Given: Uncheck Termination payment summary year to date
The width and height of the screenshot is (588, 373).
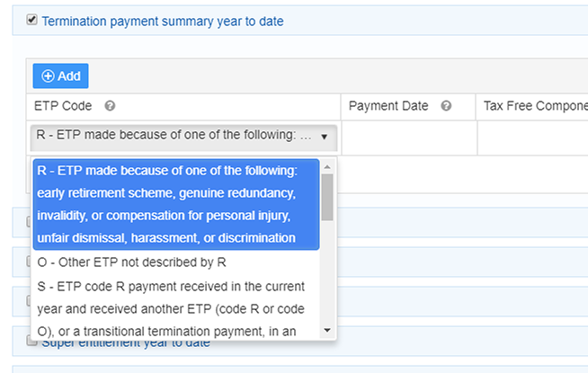Looking at the screenshot, I should coord(32,19).
